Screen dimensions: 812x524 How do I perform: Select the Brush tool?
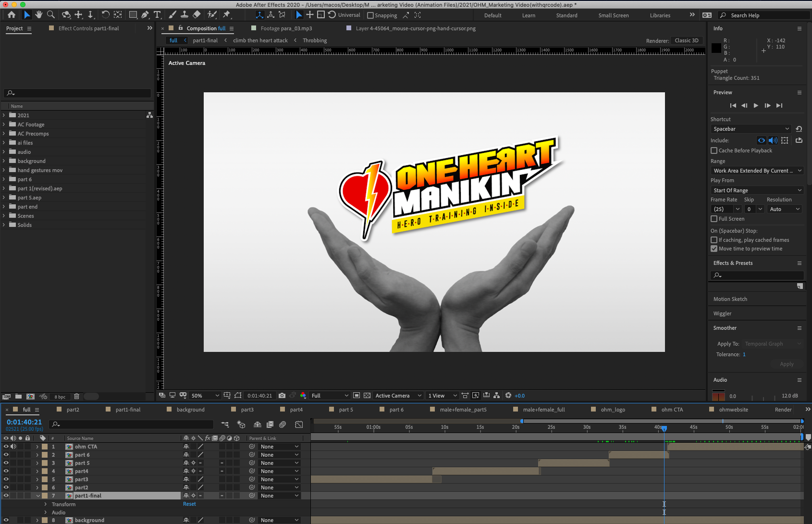[172, 15]
